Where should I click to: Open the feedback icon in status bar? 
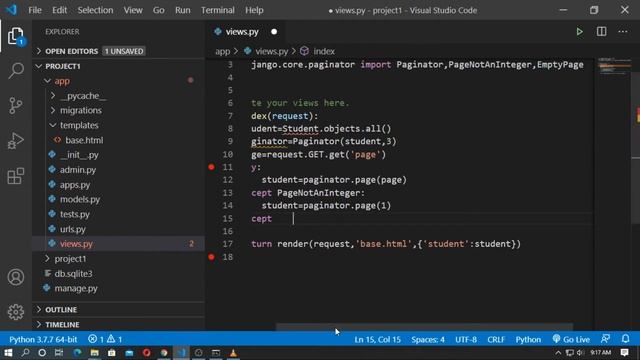[605, 339]
